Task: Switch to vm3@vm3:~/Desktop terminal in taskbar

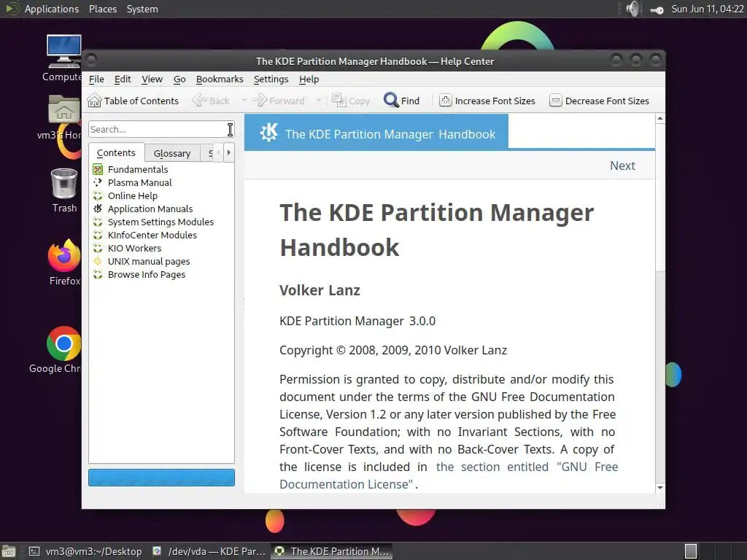Action: click(86, 551)
